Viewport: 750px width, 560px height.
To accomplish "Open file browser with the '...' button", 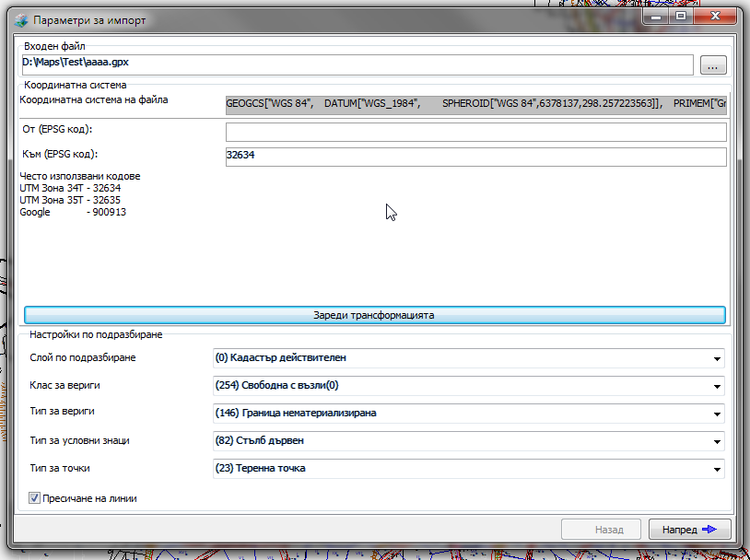I will [713, 64].
